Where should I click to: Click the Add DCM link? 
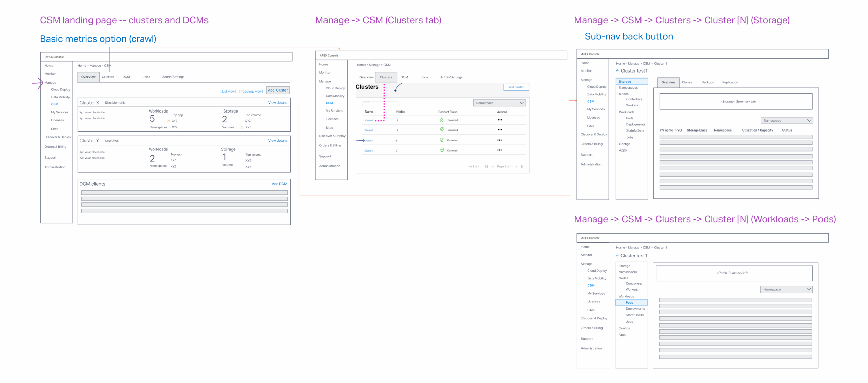point(279,184)
